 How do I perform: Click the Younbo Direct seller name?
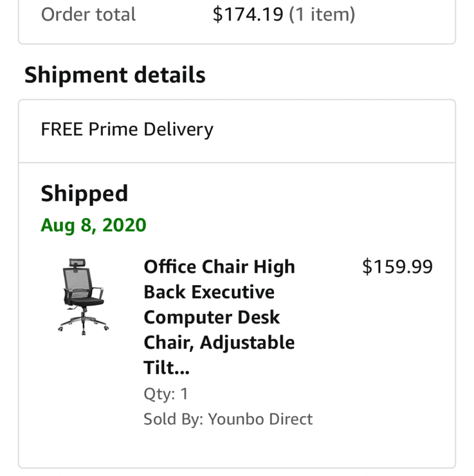point(260,419)
